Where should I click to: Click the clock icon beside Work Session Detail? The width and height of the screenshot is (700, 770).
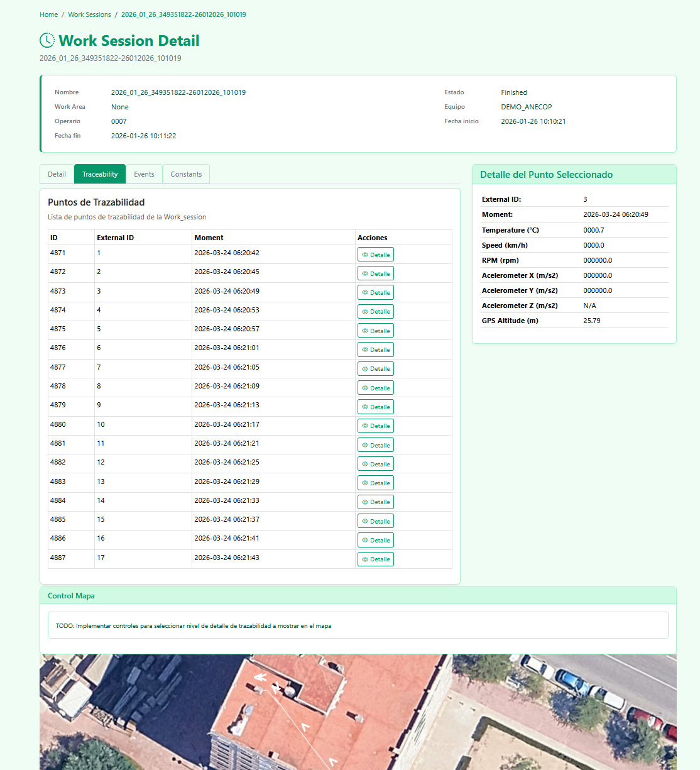click(47, 41)
